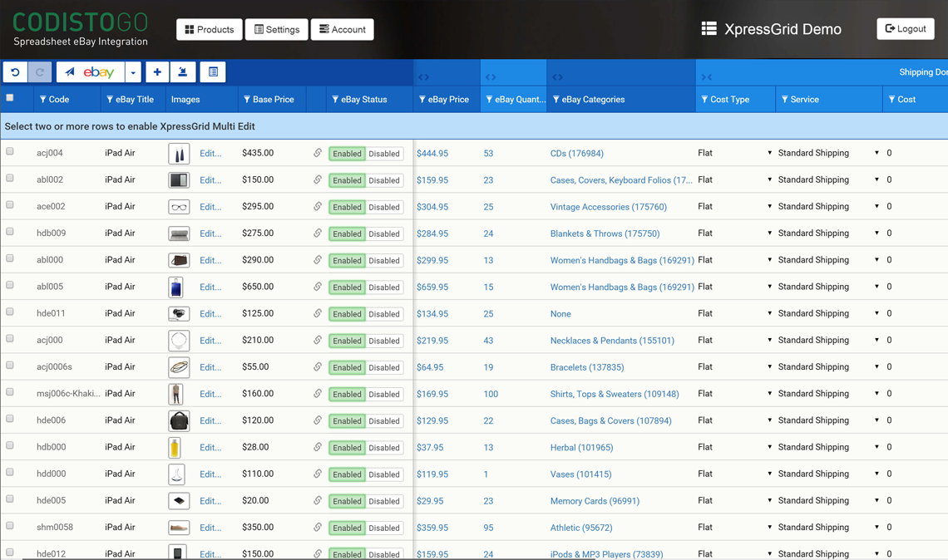Select the checkbox for row abl002
This screenshot has width=948, height=560.
click(10, 179)
